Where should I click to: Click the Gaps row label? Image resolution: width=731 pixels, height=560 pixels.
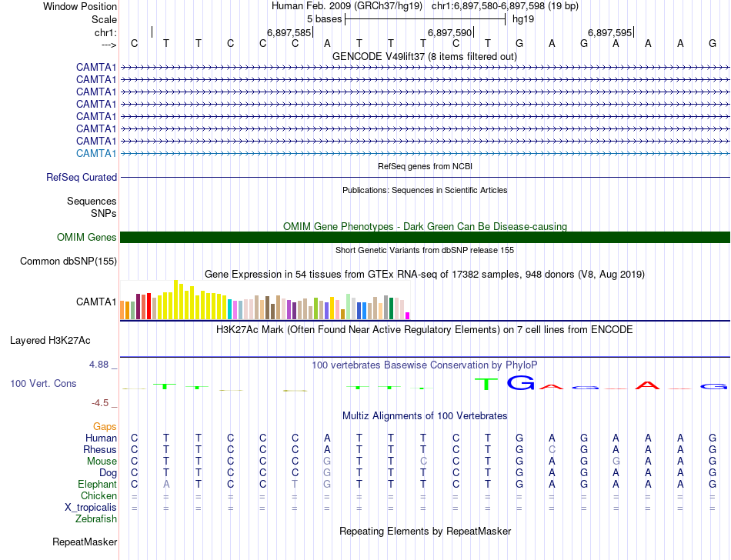(x=105, y=426)
